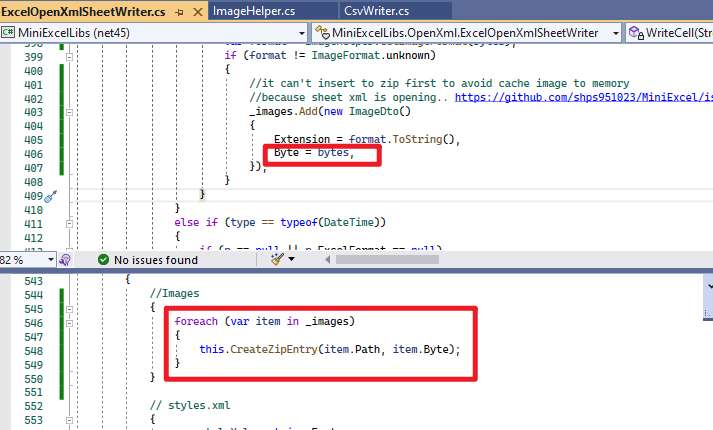Open the code cleanup profile dropdown arrow

click(291, 260)
